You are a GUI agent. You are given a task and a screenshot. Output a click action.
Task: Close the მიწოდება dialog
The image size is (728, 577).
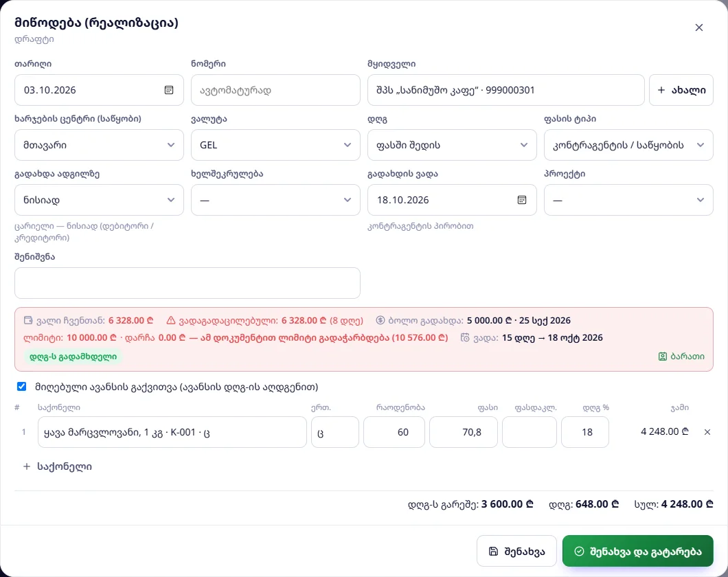coord(698,28)
